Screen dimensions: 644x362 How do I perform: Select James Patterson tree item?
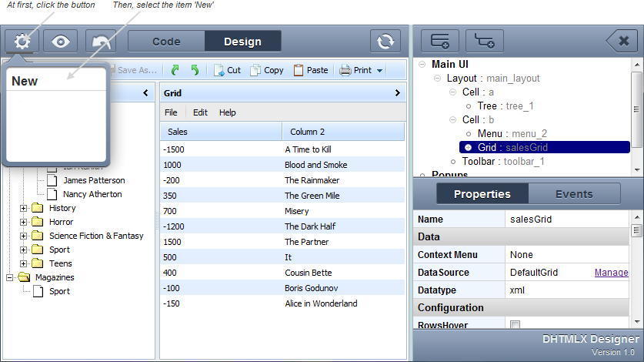[94, 180]
